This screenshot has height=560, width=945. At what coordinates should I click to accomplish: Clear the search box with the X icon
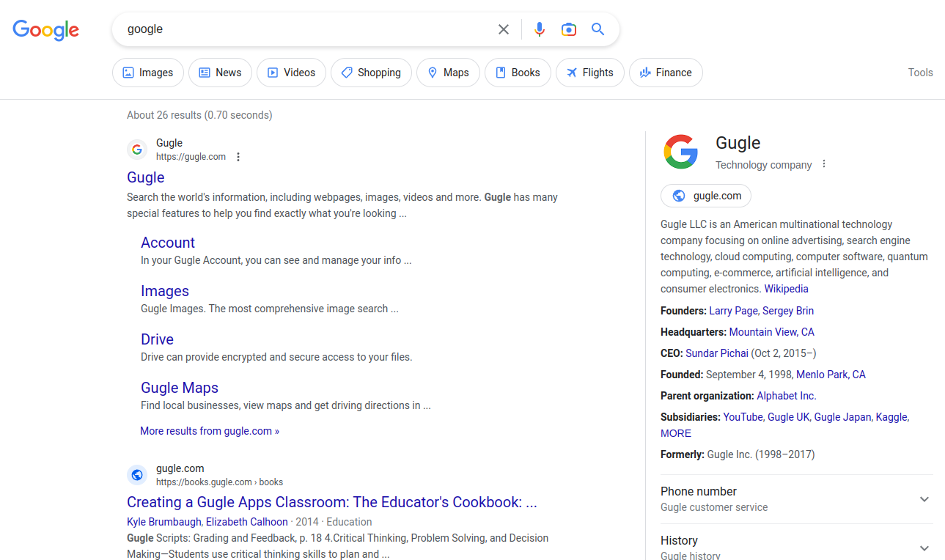504,29
